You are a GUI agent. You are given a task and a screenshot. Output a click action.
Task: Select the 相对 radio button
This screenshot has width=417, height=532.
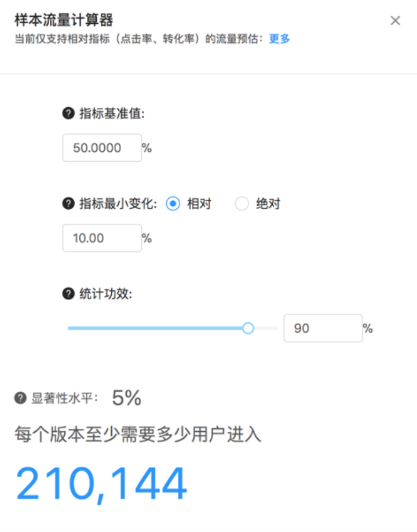[173, 203]
